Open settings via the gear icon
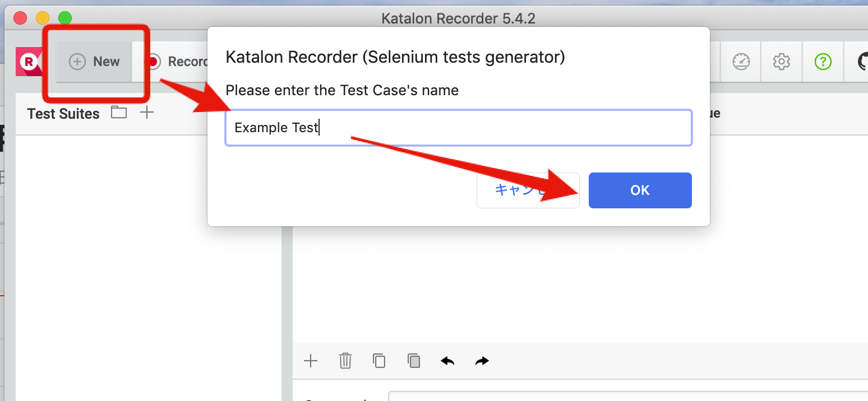This screenshot has width=868, height=401. pos(782,62)
